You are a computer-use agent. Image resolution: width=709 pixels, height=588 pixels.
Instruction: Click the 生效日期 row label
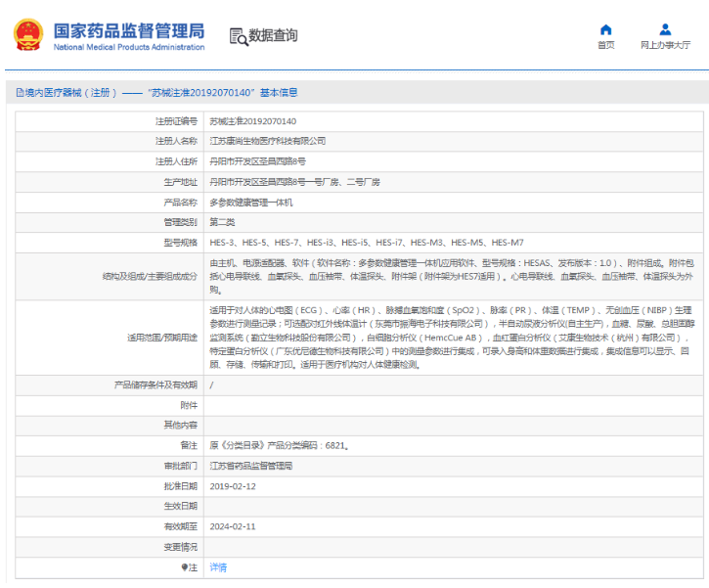click(181, 506)
